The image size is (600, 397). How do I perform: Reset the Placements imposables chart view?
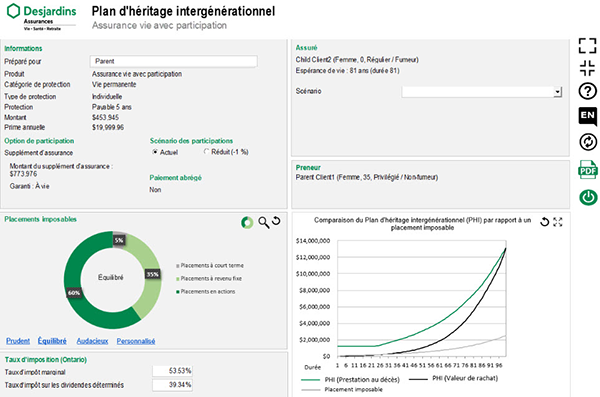tap(276, 221)
